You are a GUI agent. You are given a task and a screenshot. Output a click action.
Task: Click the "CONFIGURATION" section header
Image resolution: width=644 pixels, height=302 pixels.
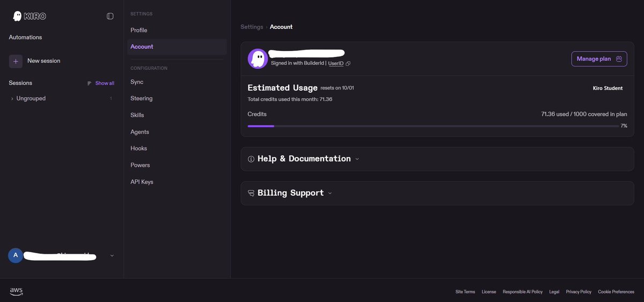point(149,68)
